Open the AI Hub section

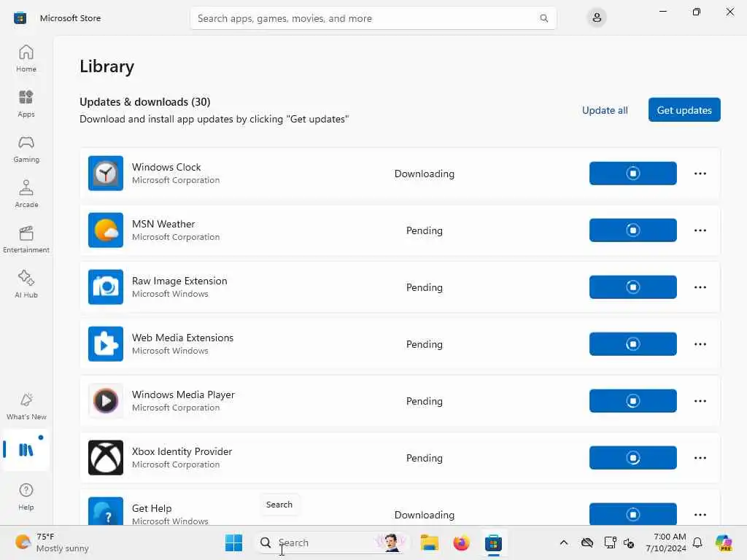(26, 284)
